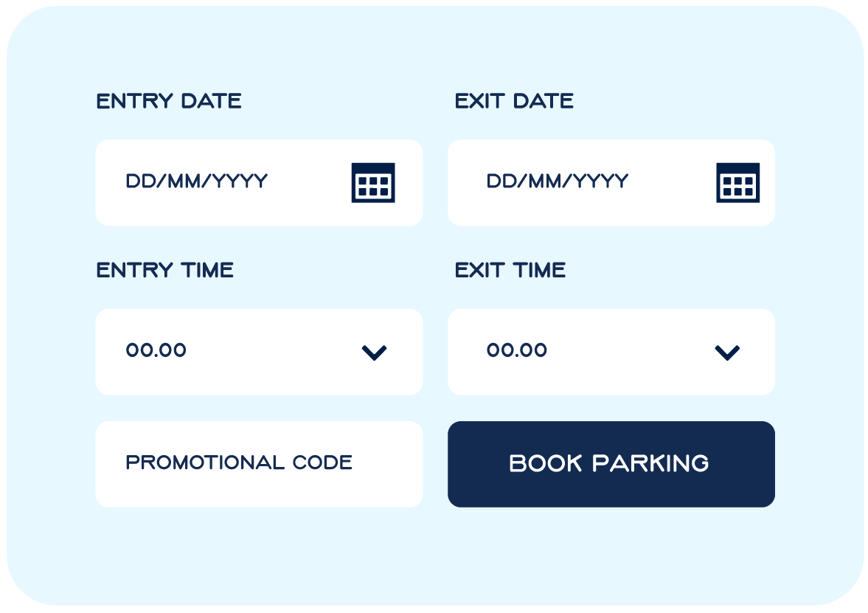The width and height of the screenshot is (868, 613).
Task: Click the EXIT TIME label
Action: (x=510, y=270)
